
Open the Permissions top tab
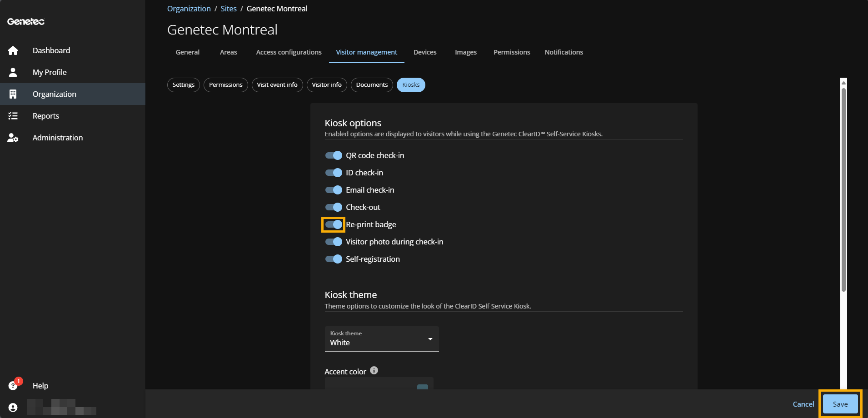[x=512, y=52]
